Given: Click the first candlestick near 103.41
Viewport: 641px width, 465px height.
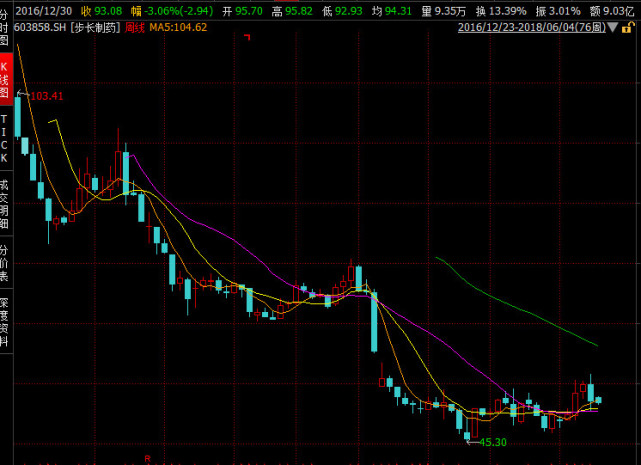Looking at the screenshot, I should pos(18,117).
